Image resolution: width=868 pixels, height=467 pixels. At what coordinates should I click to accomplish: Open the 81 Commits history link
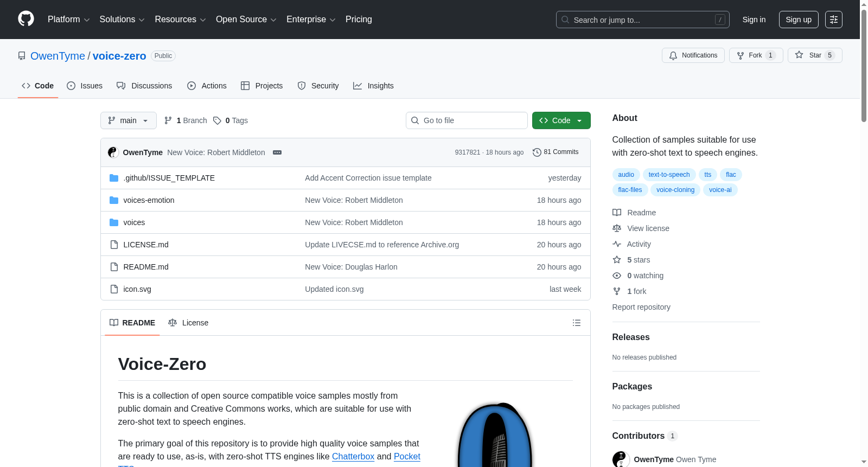(556, 152)
